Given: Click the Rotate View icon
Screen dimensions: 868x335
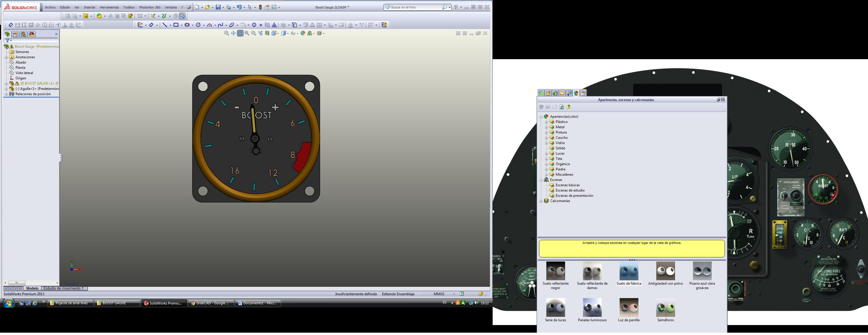Looking at the screenshot, I should click(240, 33).
